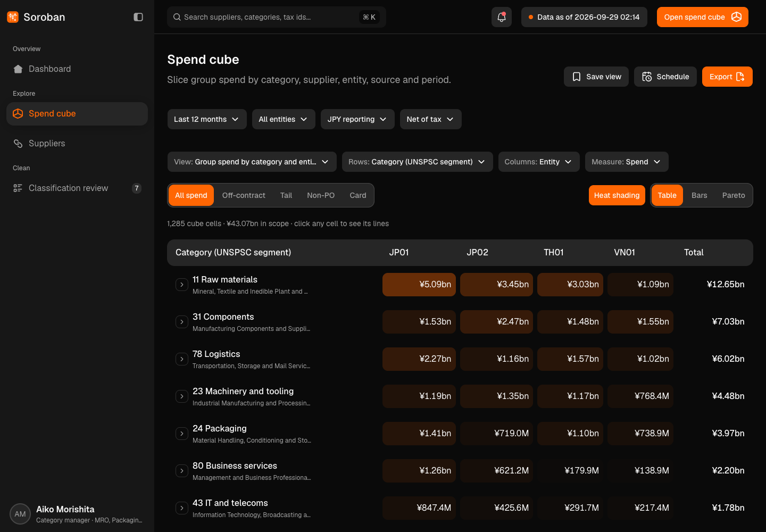766x532 pixels.
Task: Click the Soroban logo icon
Action: pyautogui.click(x=13, y=17)
